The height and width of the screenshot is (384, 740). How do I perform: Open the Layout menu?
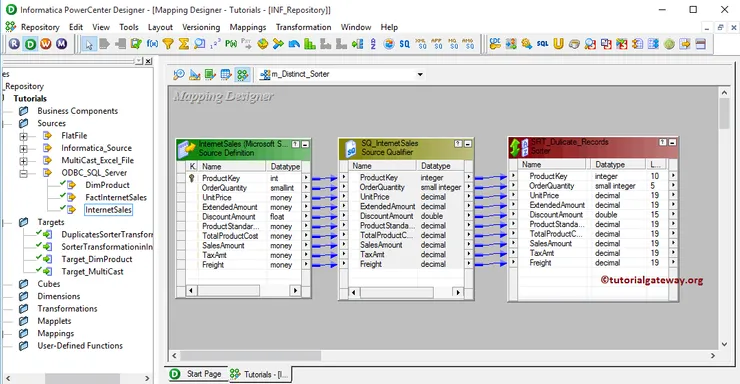tap(160, 27)
